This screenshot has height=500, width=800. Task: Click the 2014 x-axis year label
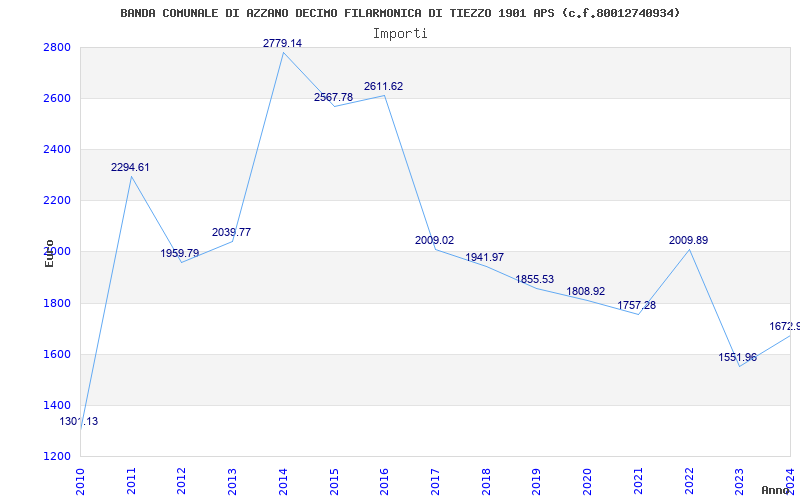pos(283,482)
